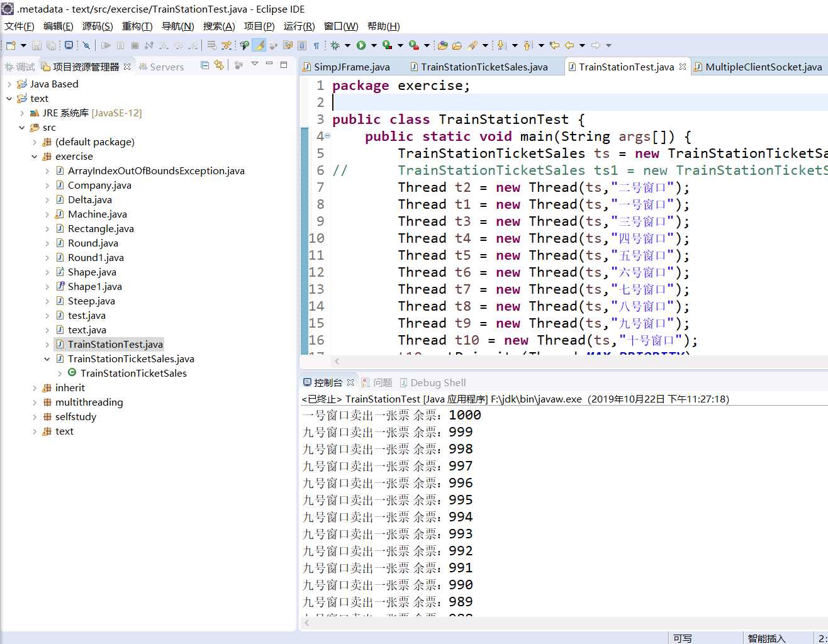Expand the inherit package node
This screenshot has height=644, width=828.
click(x=34, y=388)
